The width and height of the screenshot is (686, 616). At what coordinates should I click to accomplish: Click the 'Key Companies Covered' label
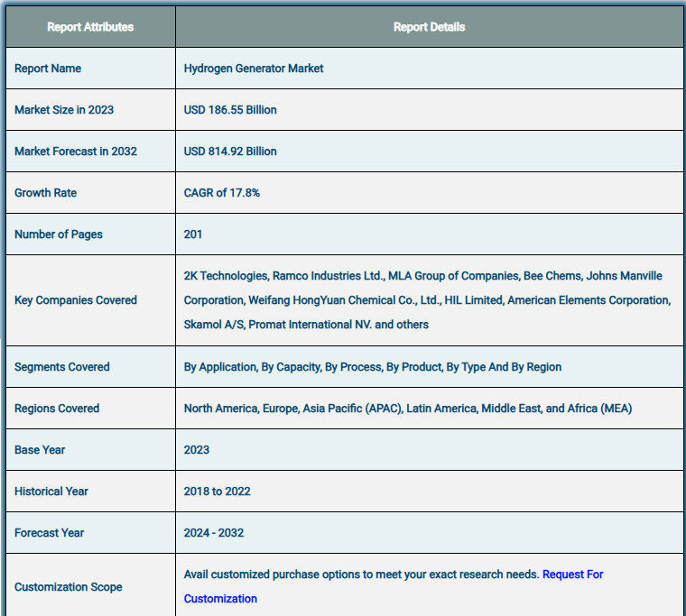coord(76,300)
